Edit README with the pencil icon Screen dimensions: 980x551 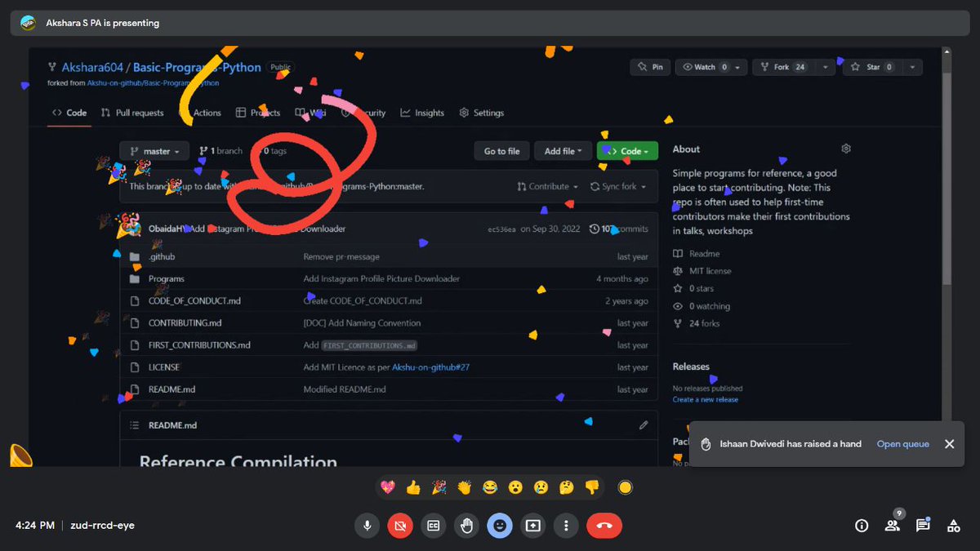[644, 424]
